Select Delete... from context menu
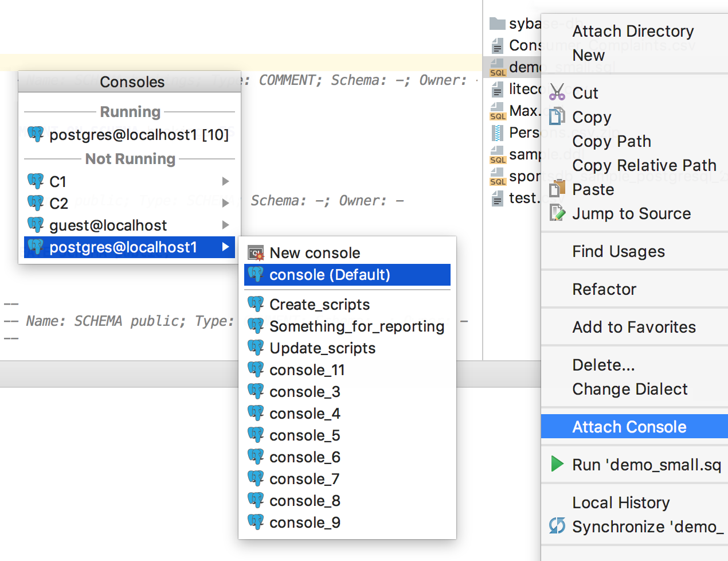Viewport: 728px width, 561px height. (x=635, y=365)
